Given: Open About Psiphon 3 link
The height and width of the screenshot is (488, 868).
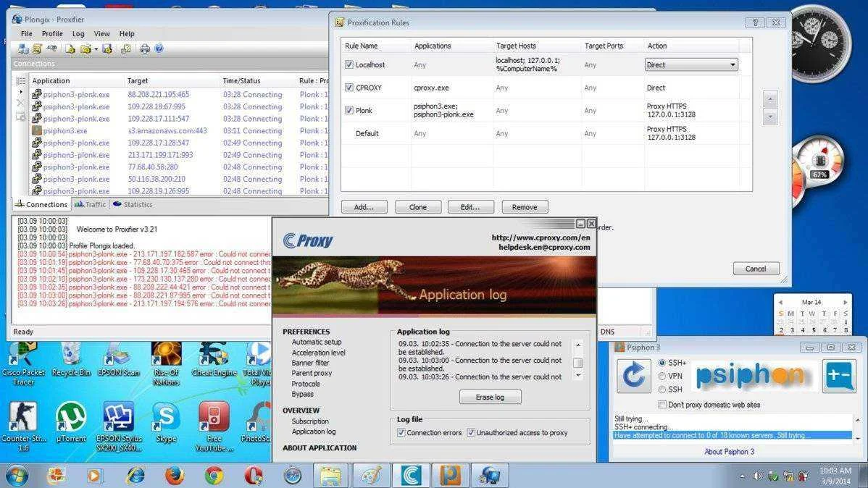Looking at the screenshot, I should point(729,452).
